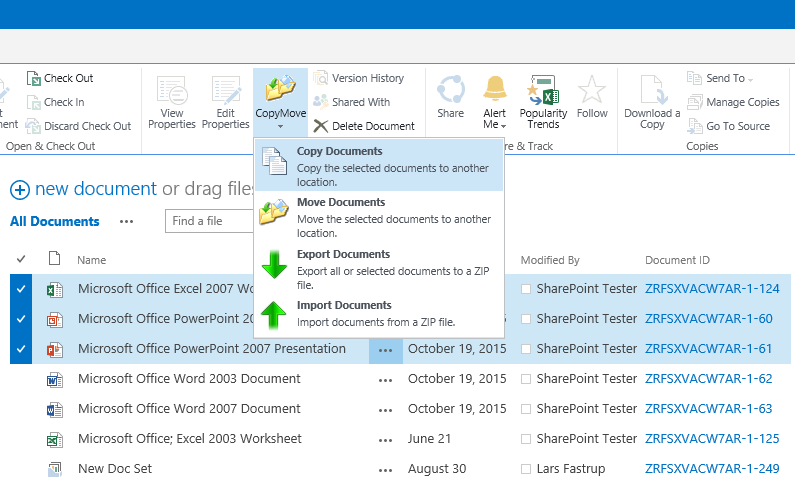Click the Word 2003 Document file icon

click(x=55, y=379)
